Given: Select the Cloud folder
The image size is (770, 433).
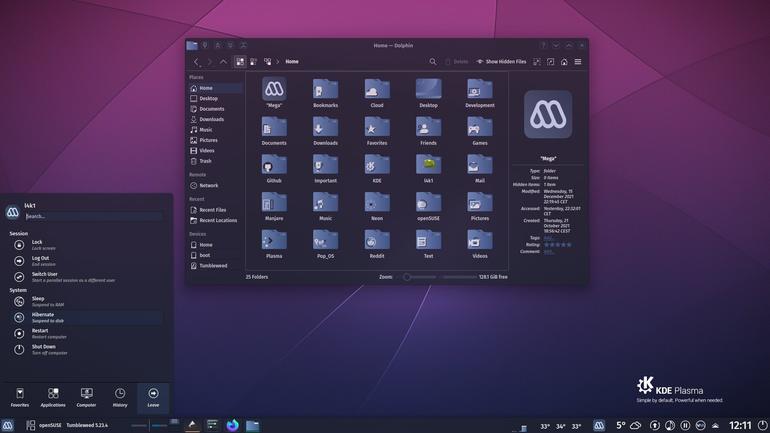Looking at the screenshot, I should [377, 93].
